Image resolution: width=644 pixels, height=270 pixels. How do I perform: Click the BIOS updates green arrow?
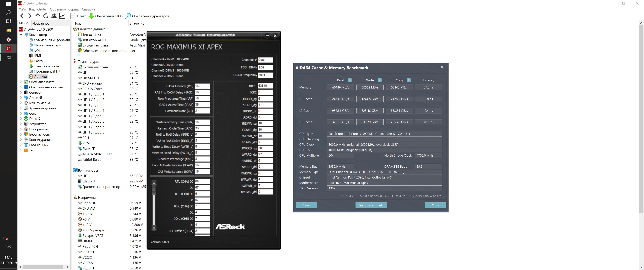pyautogui.click(x=91, y=16)
